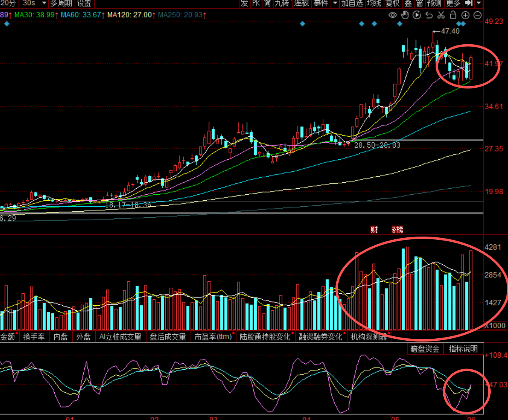Image resolution: width=508 pixels, height=420 pixels.
Task: Select the hand pan tool icon
Action: 405,15
